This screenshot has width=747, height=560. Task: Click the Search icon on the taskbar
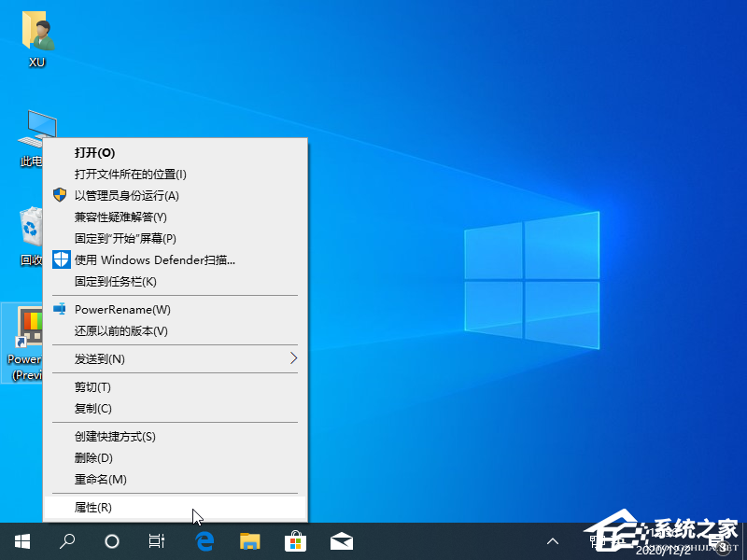pyautogui.click(x=66, y=540)
